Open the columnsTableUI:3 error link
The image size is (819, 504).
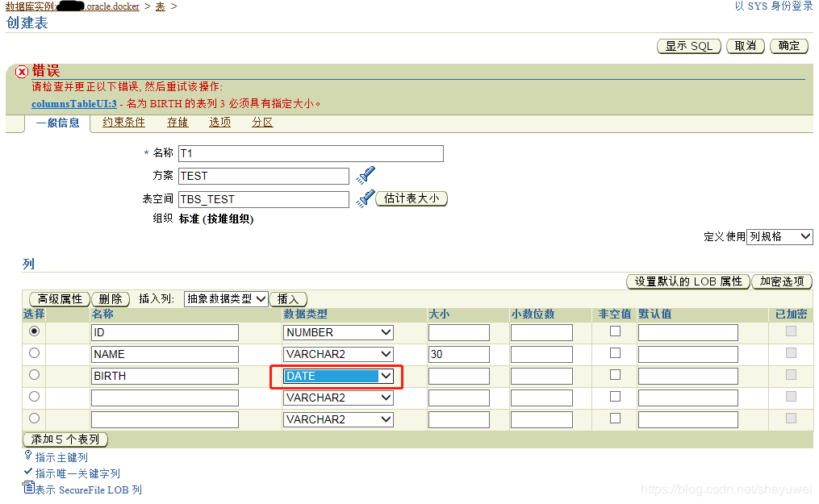click(74, 104)
